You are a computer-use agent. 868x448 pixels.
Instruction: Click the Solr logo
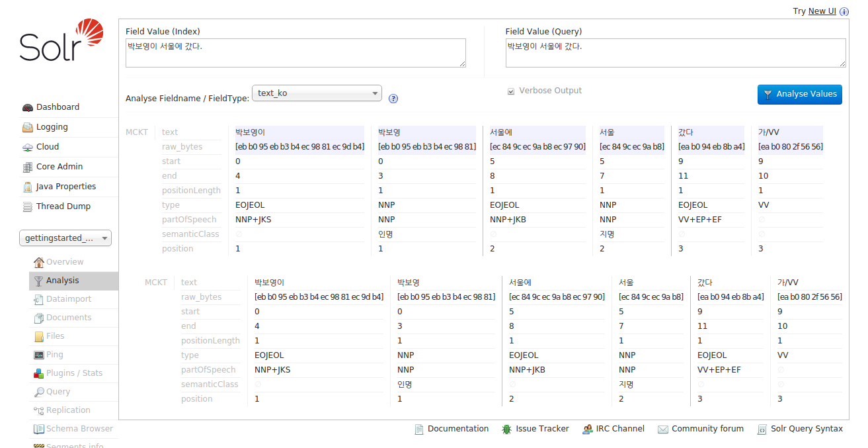[61, 41]
